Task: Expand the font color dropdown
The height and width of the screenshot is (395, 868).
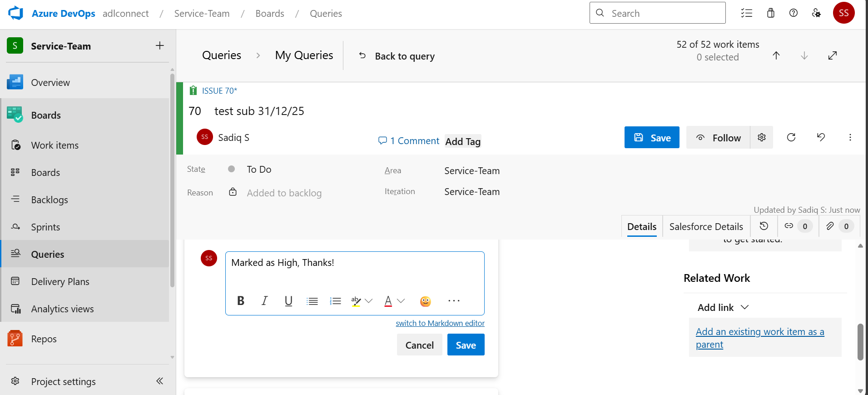Action: click(401, 301)
